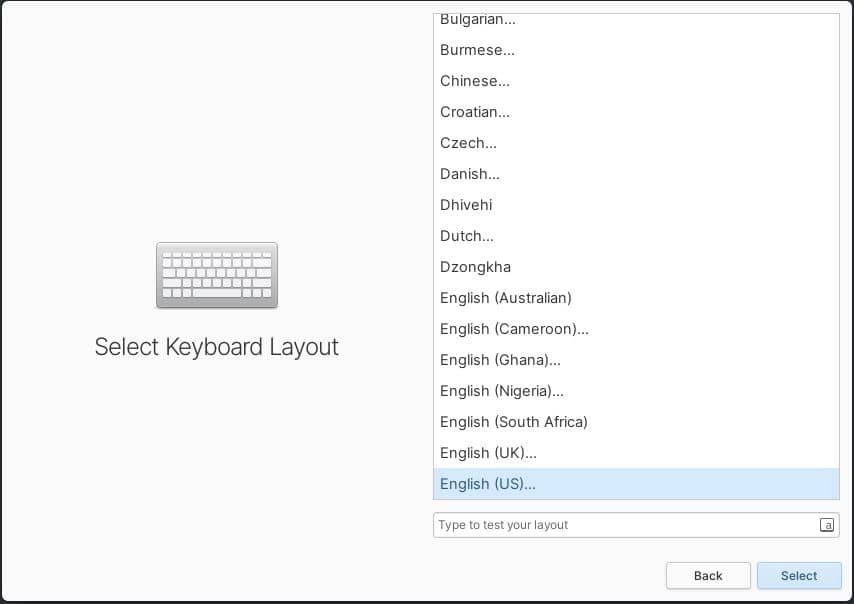Click the highlighted English (US)... row

click(x=636, y=484)
